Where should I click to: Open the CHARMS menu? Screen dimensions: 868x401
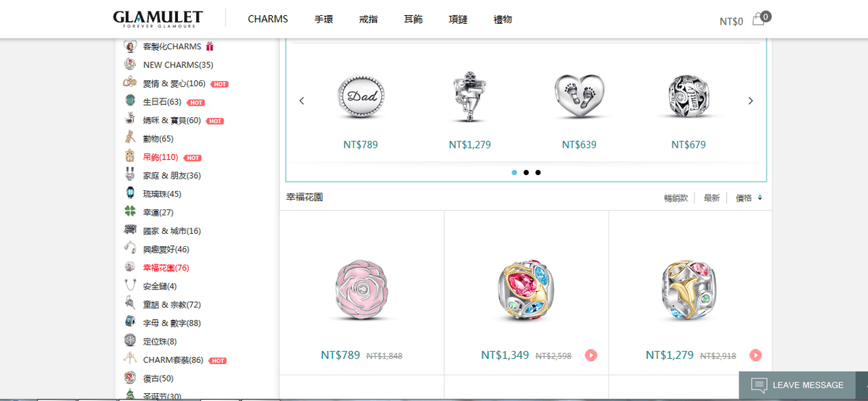click(x=268, y=20)
